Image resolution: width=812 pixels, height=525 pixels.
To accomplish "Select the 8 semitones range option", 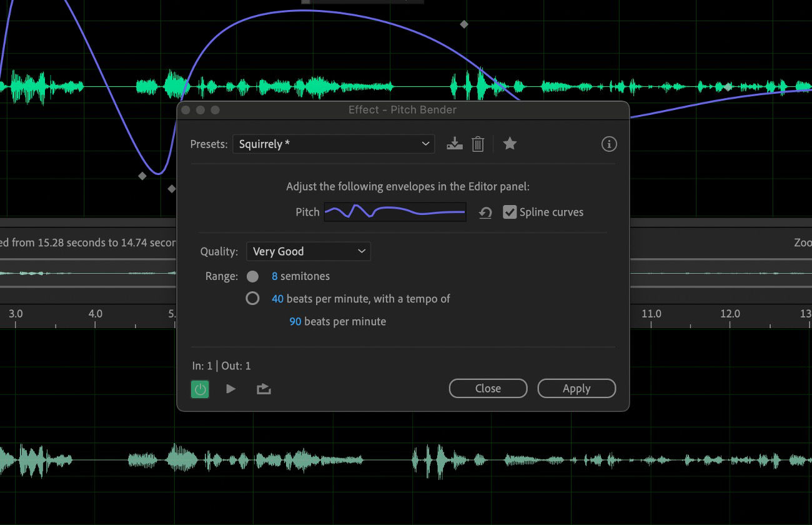I will click(x=253, y=276).
